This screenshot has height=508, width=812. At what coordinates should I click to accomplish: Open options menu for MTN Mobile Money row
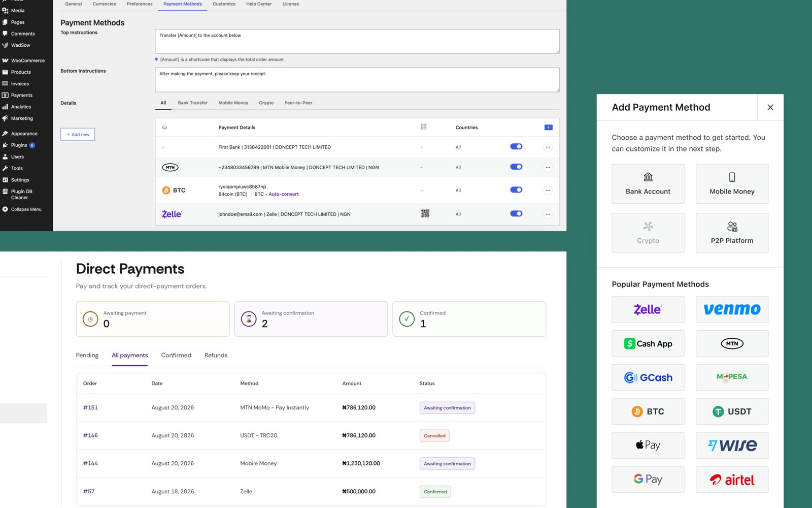[548, 167]
